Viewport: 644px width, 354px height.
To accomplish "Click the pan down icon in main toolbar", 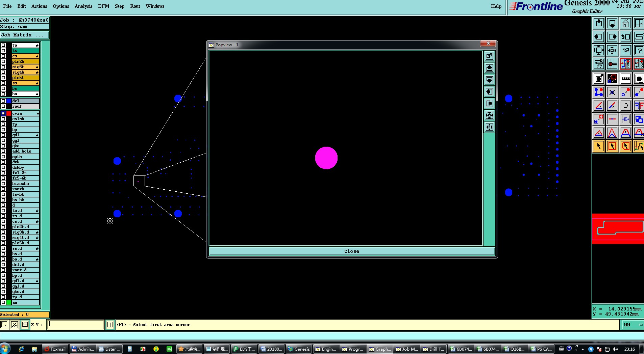I will click(x=612, y=23).
